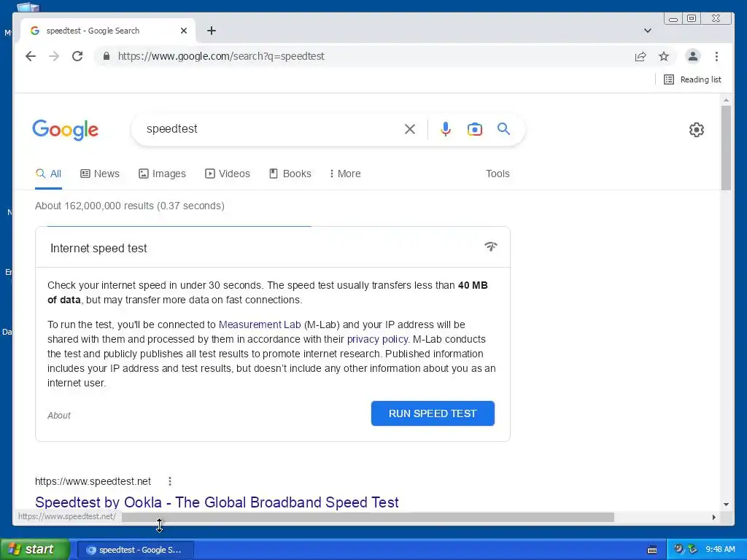Click the About link in speed test card
Viewport: 747px width, 560px height.
point(59,415)
